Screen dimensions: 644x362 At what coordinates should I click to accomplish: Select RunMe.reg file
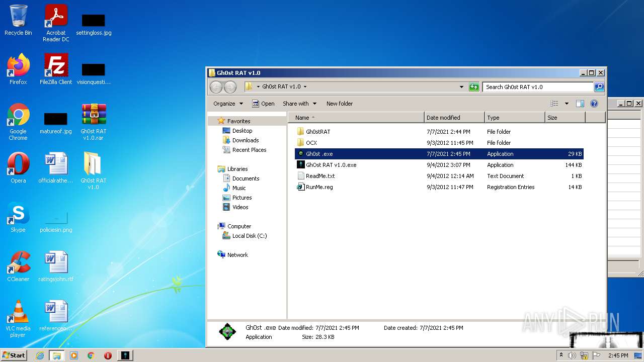coord(439,187)
